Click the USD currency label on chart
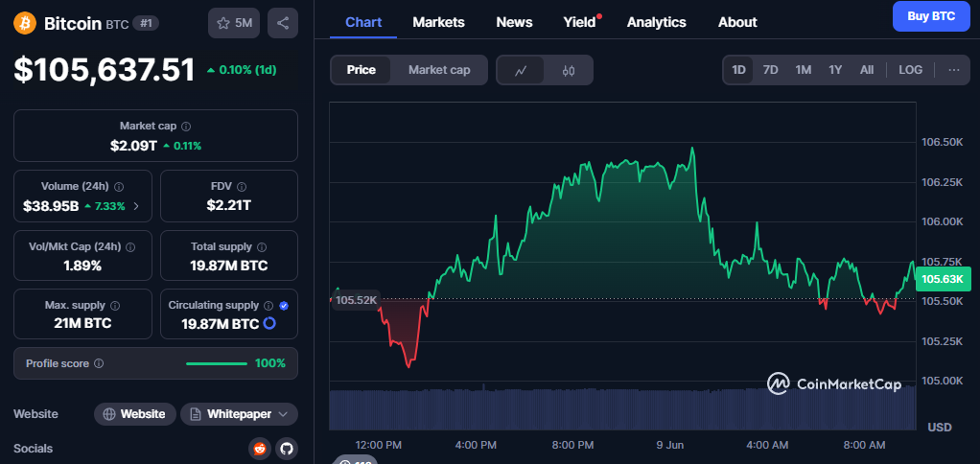Image resolution: width=980 pixels, height=464 pixels. pyautogui.click(x=940, y=428)
